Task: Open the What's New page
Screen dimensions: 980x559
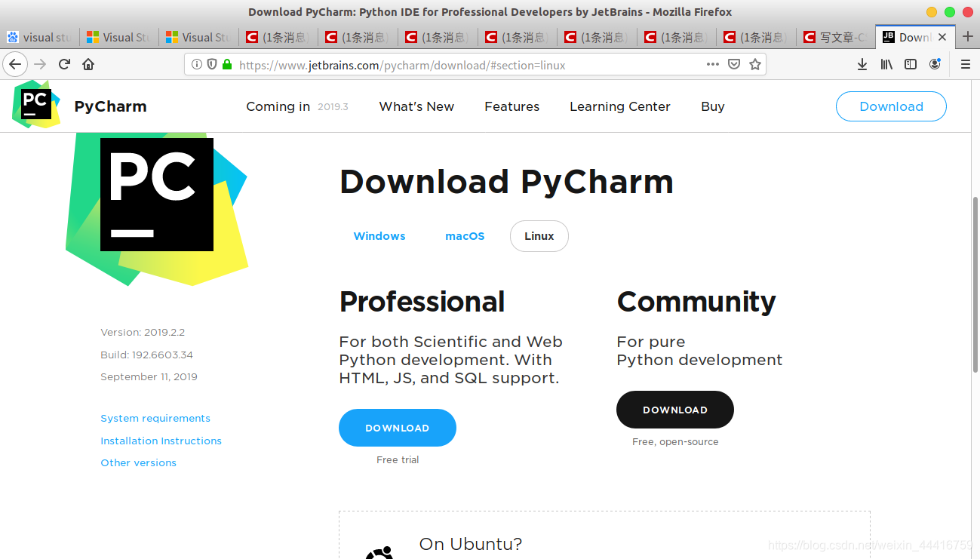Action: coord(416,106)
